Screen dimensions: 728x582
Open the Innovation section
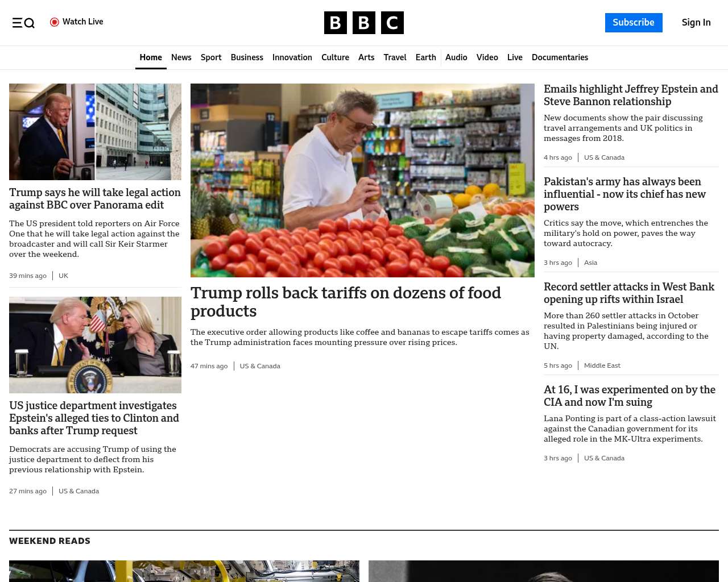click(x=292, y=57)
